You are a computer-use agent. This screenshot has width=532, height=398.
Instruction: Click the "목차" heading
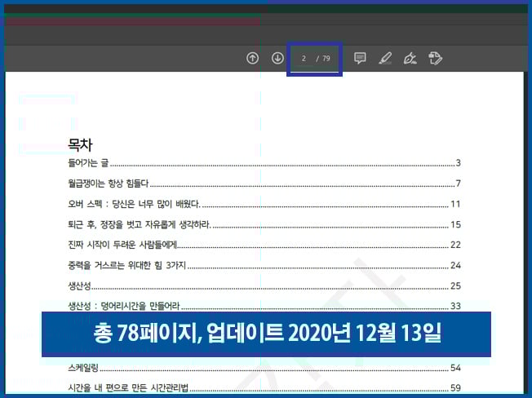80,144
